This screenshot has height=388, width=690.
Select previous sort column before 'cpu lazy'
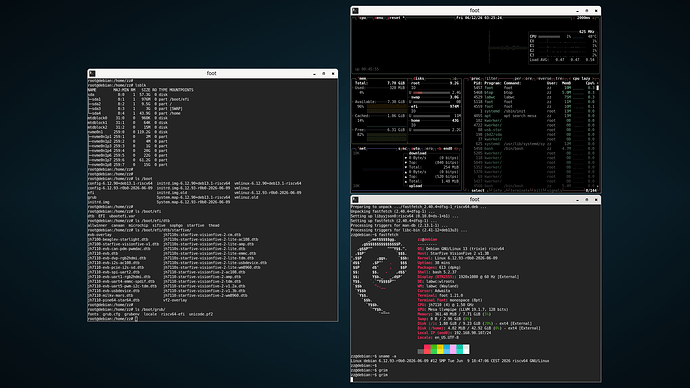tap(570, 79)
